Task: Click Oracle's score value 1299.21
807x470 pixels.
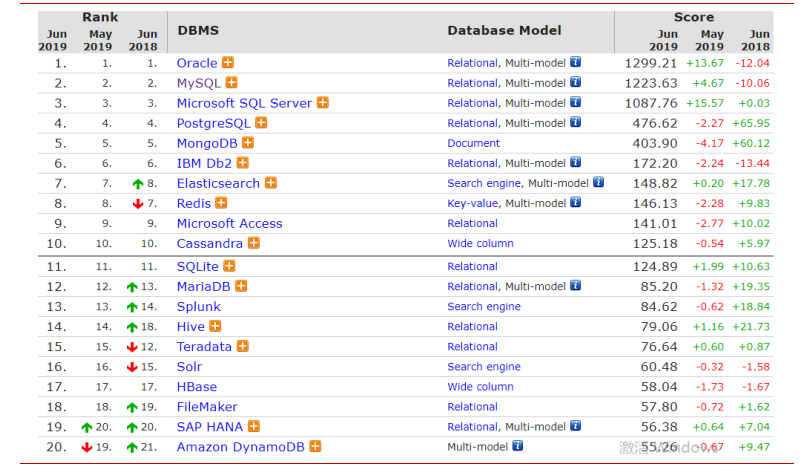Action: (651, 63)
